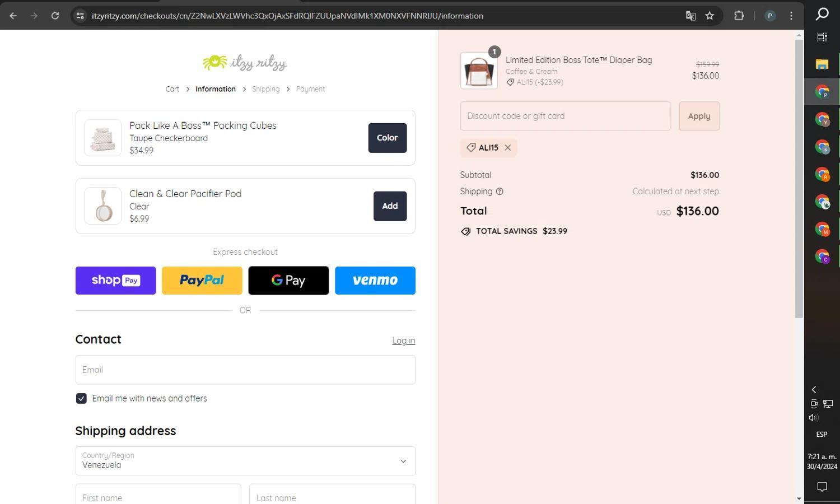Click the Pack Like A Boss Packing Cubes title
The height and width of the screenshot is (504, 840).
coord(203,125)
